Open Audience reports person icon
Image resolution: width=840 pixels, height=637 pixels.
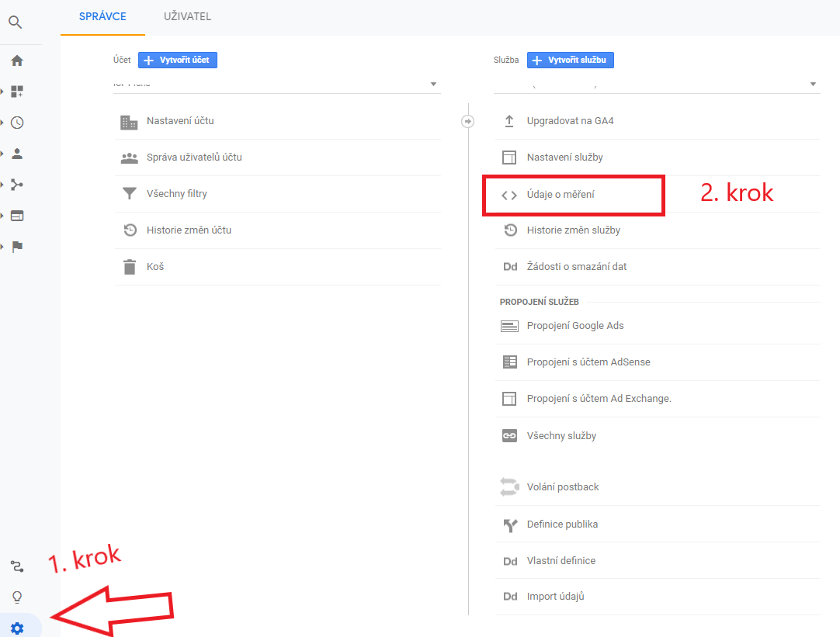[17, 154]
